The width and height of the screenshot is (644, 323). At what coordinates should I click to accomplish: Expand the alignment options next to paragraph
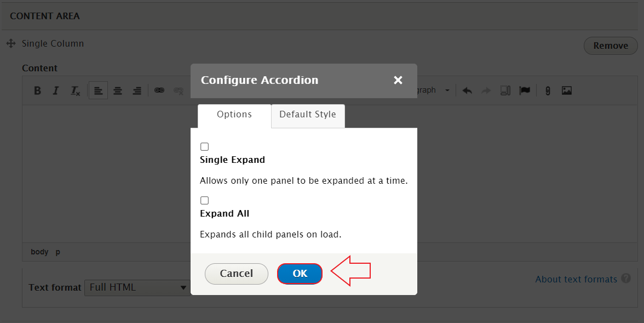448,90
